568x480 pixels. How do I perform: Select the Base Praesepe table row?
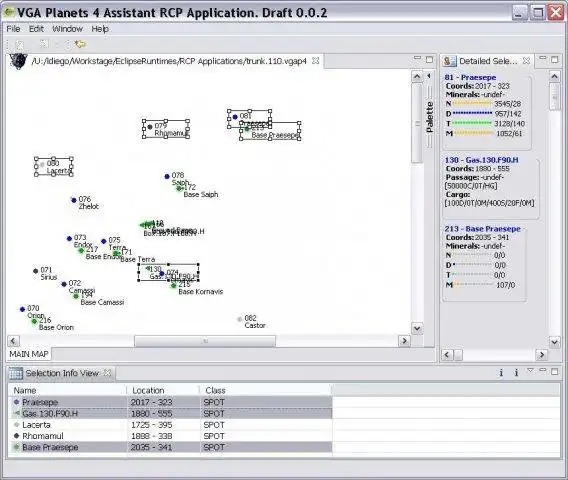[170, 447]
